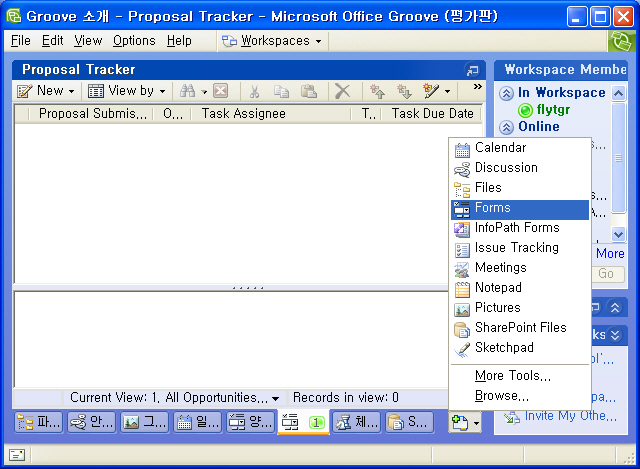Viewport: 640px width, 469px height.
Task: Click the next unread down-arrow icon
Action: (x=404, y=91)
